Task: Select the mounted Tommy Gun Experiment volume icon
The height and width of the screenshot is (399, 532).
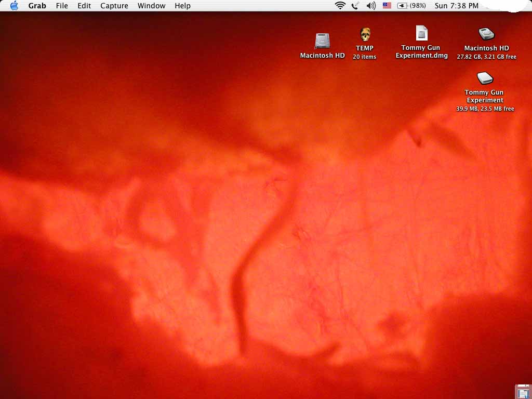Action: click(485, 78)
